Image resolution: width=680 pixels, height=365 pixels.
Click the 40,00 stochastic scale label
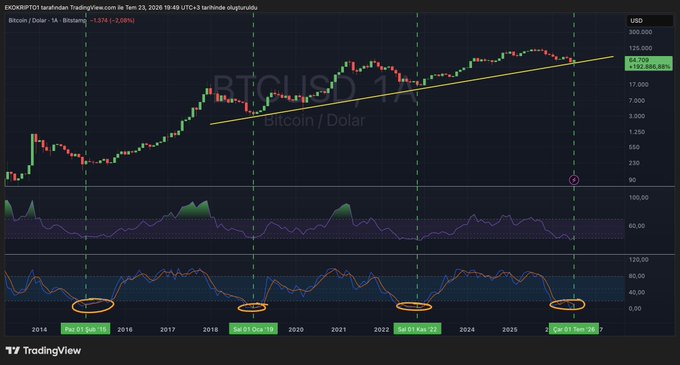[x=636, y=292]
